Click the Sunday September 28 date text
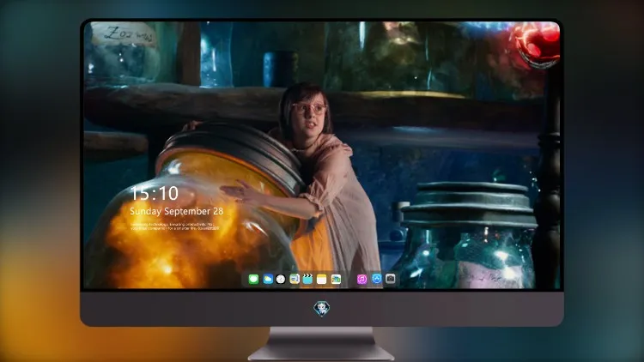644x362 pixels. 177,211
